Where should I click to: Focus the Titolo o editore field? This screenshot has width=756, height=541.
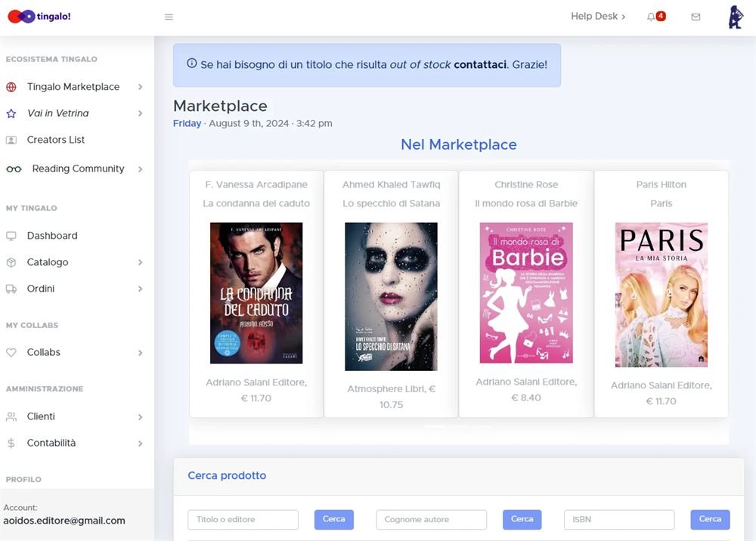243,519
